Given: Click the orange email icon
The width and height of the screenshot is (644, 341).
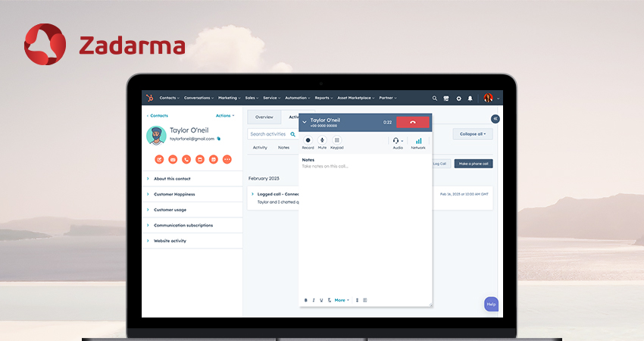Looking at the screenshot, I should [x=173, y=159].
